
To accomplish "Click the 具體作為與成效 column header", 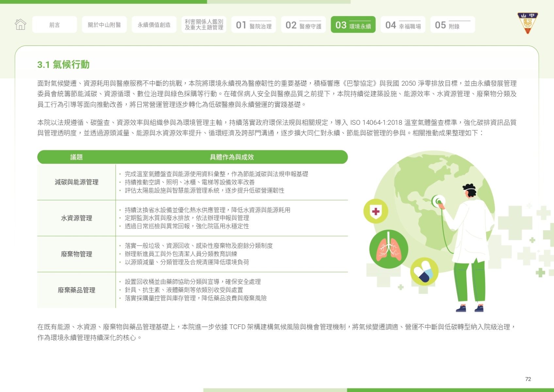I will coord(232,157).
